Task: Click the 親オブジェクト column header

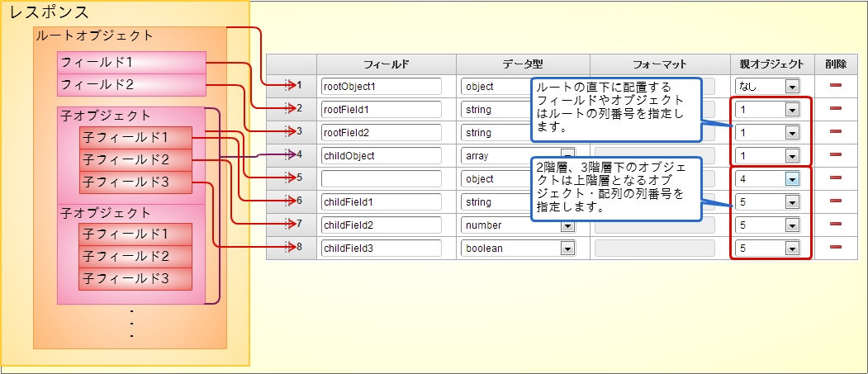Action: point(771,64)
